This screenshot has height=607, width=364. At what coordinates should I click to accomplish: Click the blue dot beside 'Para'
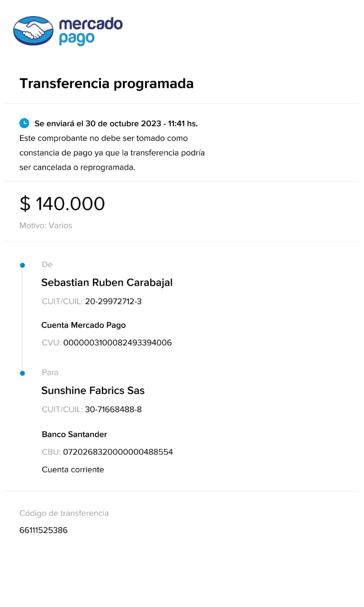coord(22,373)
